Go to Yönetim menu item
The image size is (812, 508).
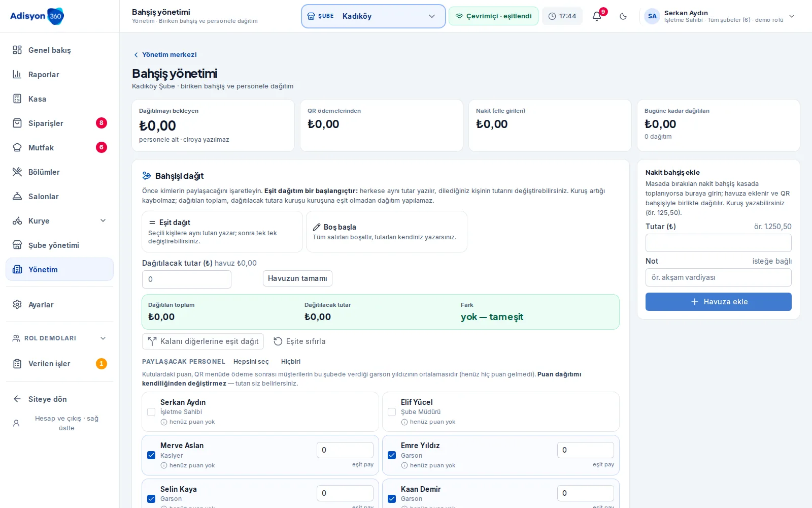pos(59,269)
